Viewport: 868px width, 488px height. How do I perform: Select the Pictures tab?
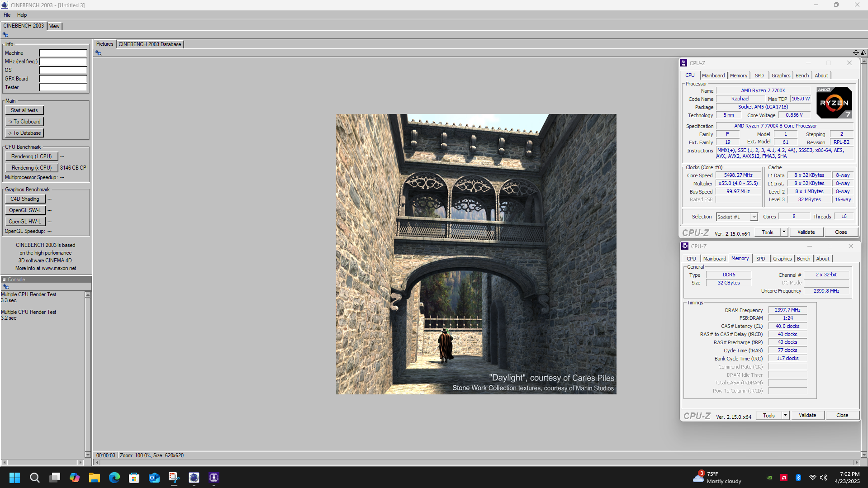[104, 44]
